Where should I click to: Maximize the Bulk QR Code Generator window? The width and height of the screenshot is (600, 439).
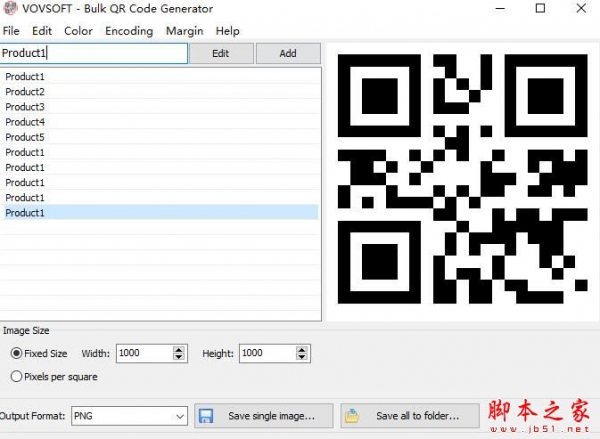(540, 8)
